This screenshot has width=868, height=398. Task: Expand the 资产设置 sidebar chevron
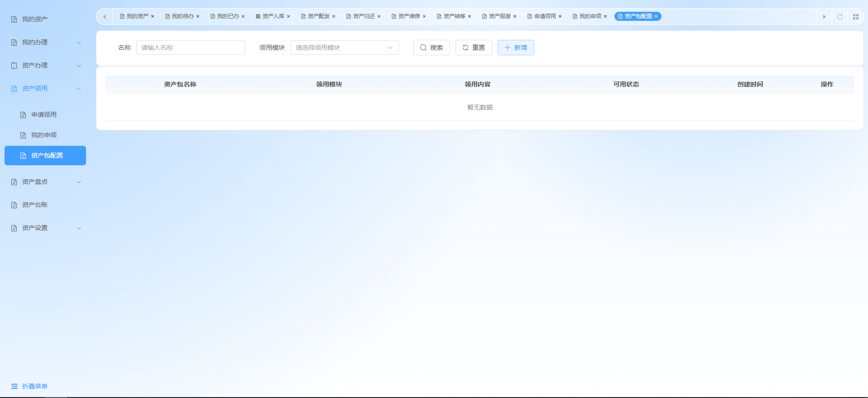[x=79, y=228]
